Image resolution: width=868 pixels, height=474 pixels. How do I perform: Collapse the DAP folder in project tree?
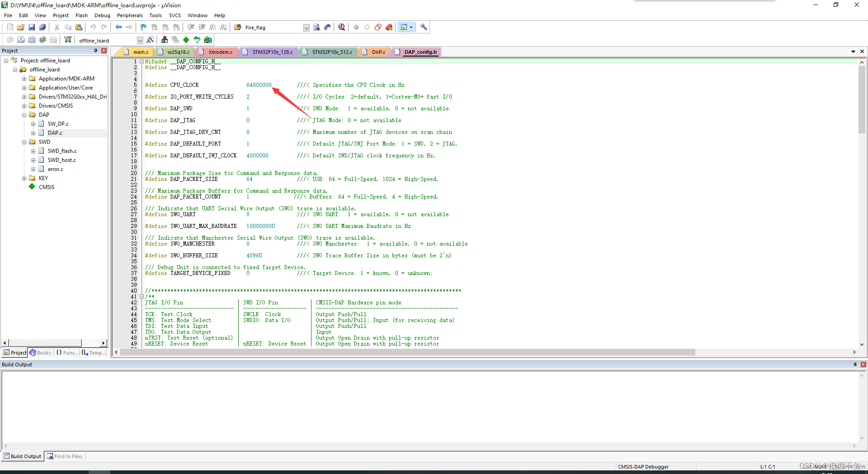pyautogui.click(x=24, y=115)
